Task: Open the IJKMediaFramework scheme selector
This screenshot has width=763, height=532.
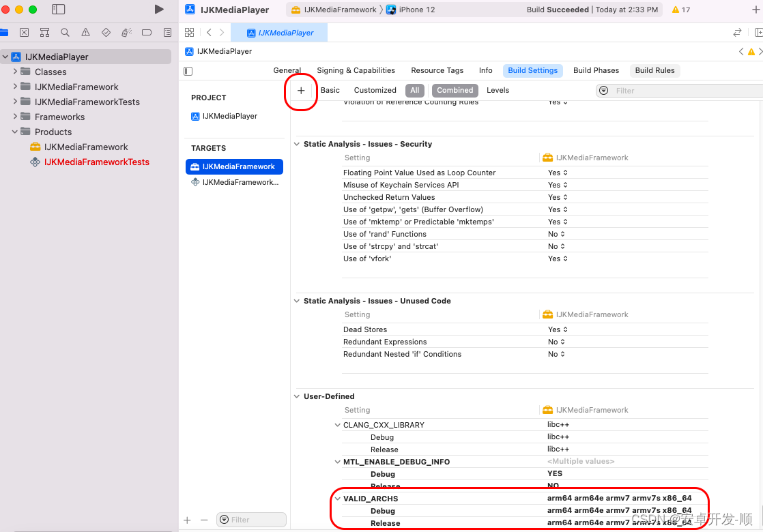Action: click(334, 10)
